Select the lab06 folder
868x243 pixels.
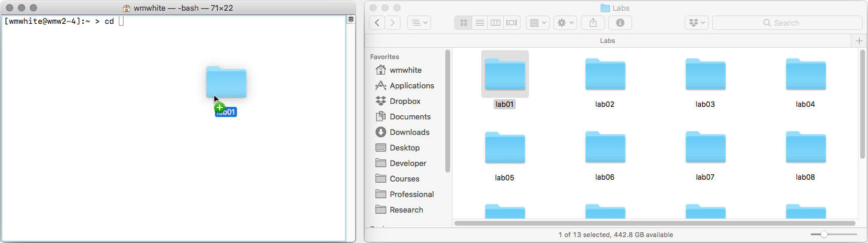pos(605,149)
